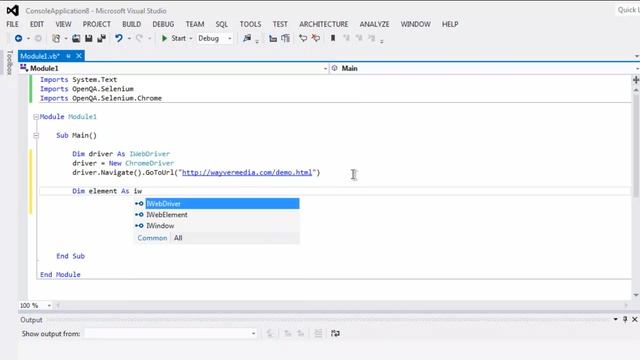Open the Debug solution configuration dropdown
Viewport: 640px width, 360px height.
(215, 38)
